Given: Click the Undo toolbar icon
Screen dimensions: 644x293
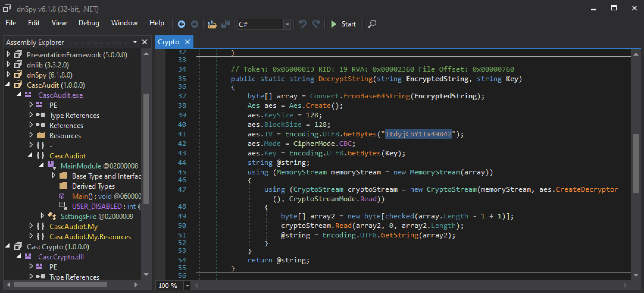Looking at the screenshot, I should [x=303, y=24].
